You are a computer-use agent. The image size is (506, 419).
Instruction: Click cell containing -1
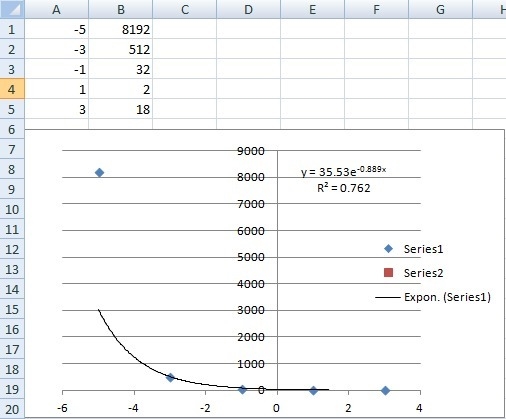click(x=57, y=69)
